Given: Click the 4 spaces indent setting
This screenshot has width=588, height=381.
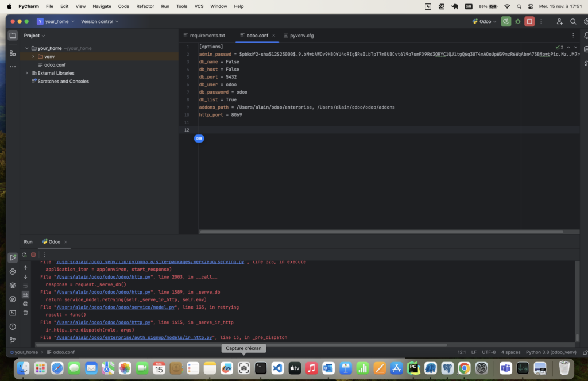Looking at the screenshot, I should coord(510,352).
